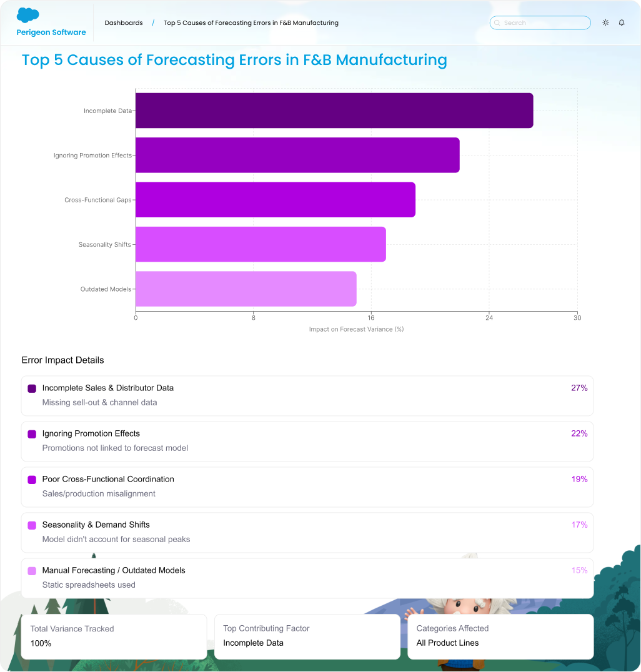641x672 pixels.
Task: Select the Outdated Models bar
Action: click(x=246, y=289)
